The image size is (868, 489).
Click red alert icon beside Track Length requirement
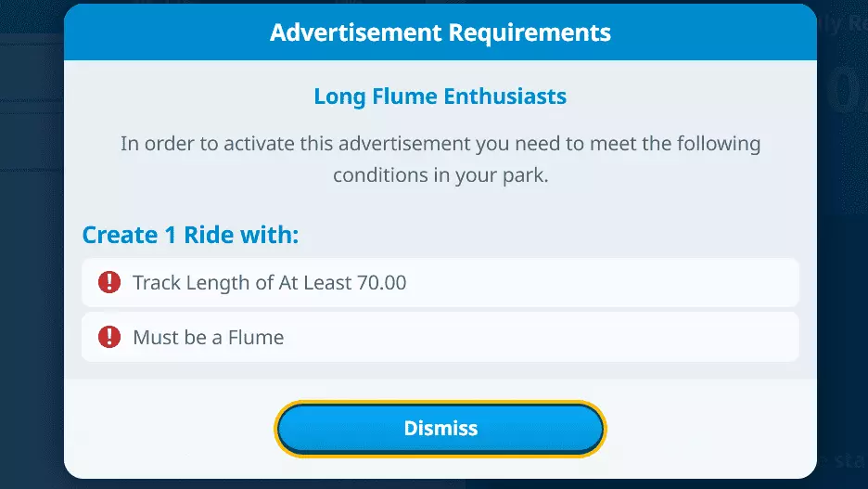pos(109,282)
